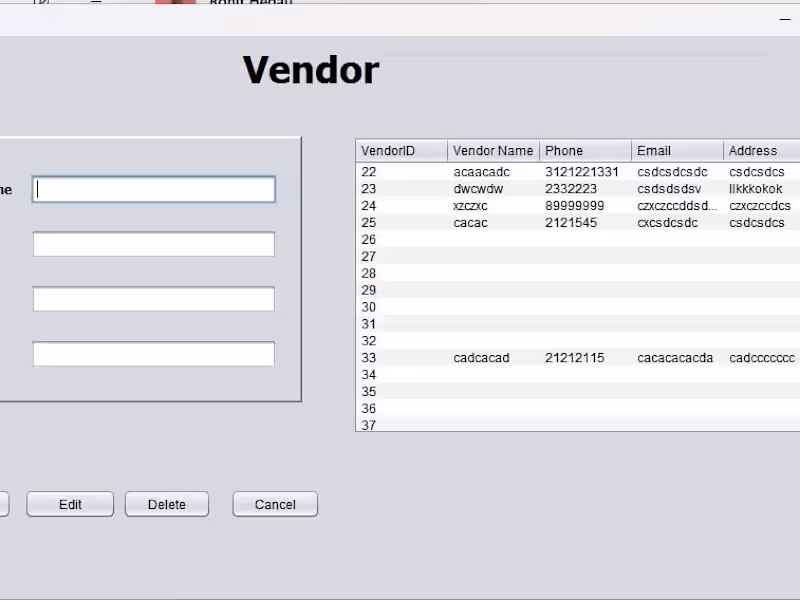This screenshot has width=800, height=600.
Task: Select table cell VendorID 28
Action: point(402,273)
